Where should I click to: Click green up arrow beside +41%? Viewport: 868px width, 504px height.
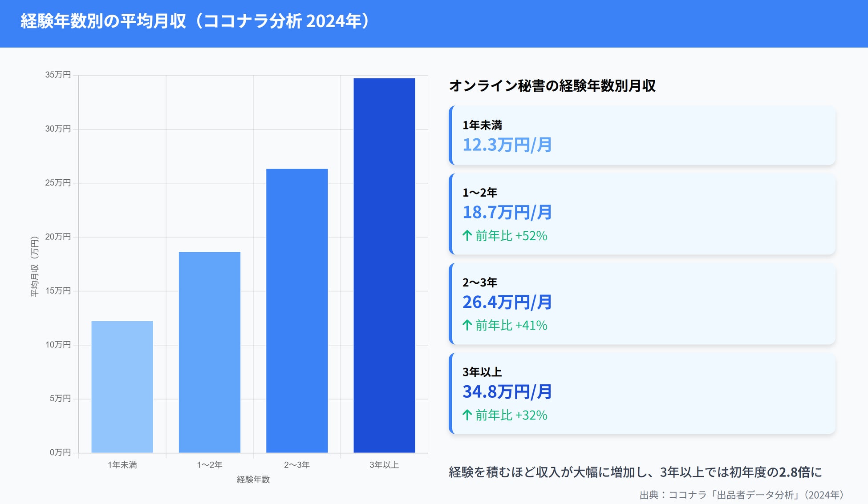point(467,325)
